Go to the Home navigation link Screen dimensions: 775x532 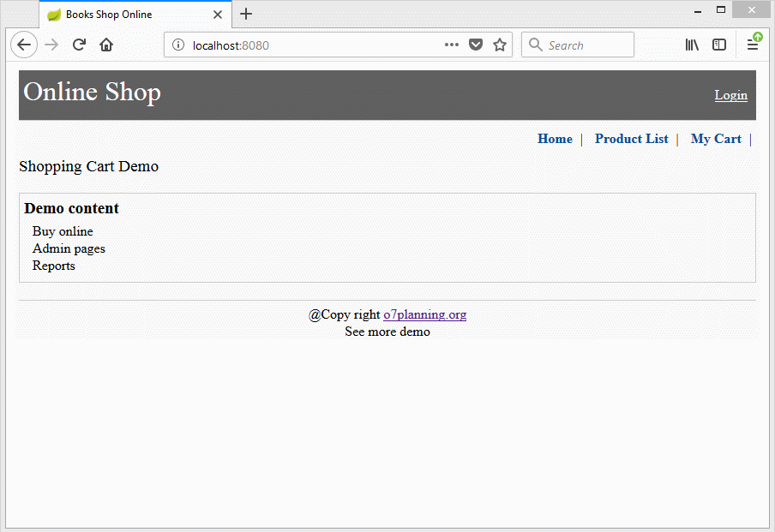(555, 139)
